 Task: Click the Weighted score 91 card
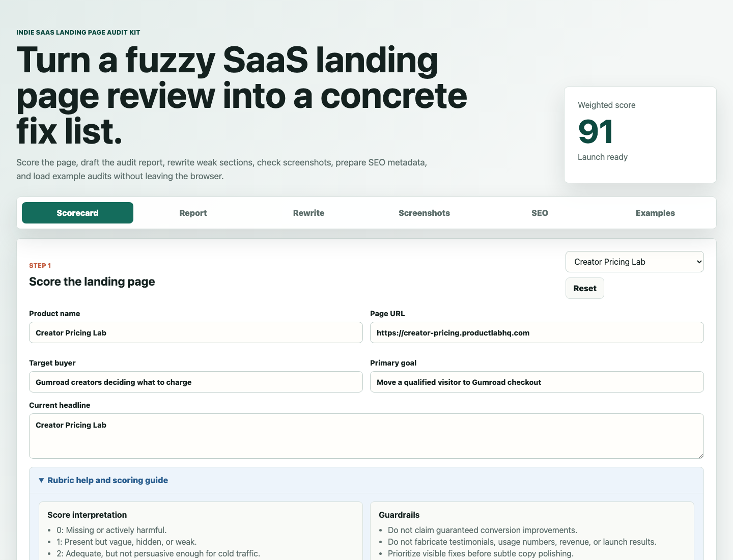[x=640, y=135]
